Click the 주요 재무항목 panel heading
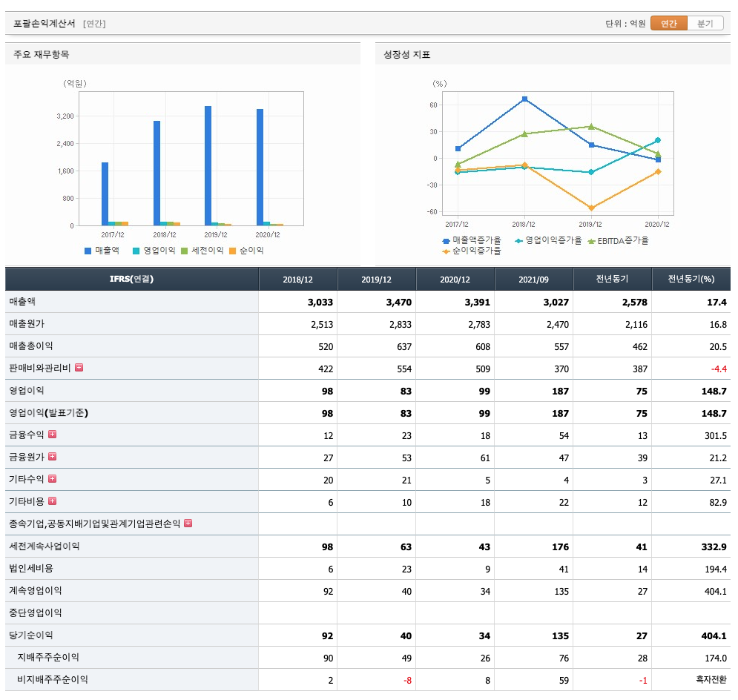Viewport: 738px width, 700px height. coord(42,54)
